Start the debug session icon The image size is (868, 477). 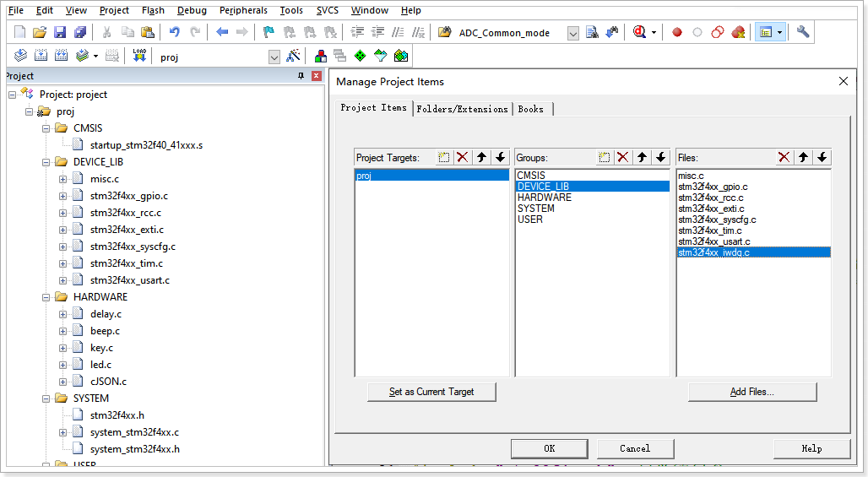tap(640, 32)
